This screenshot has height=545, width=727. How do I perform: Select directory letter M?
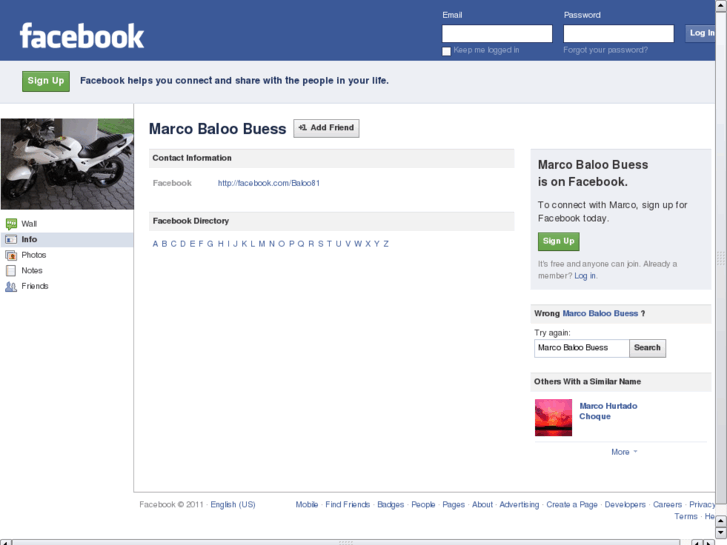tap(262, 244)
